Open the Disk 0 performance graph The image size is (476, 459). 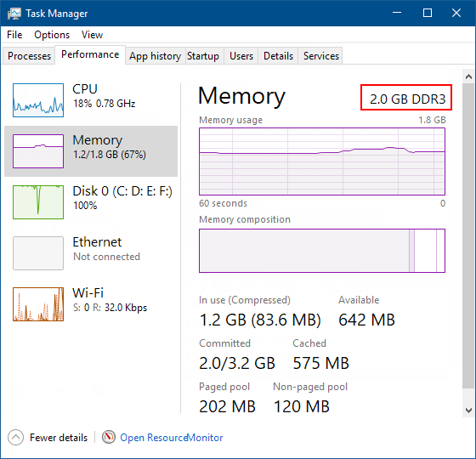[x=38, y=202]
